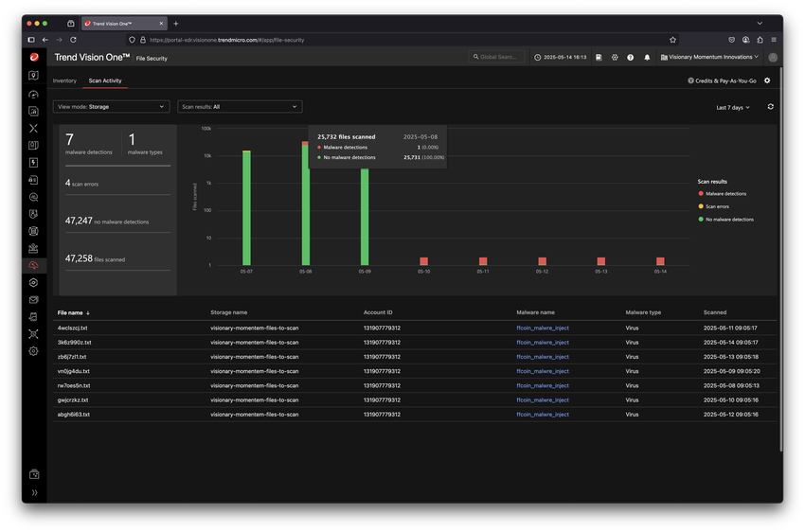Open the Last 7 days range dropdown
This screenshot has width=805, height=532.
click(x=733, y=108)
